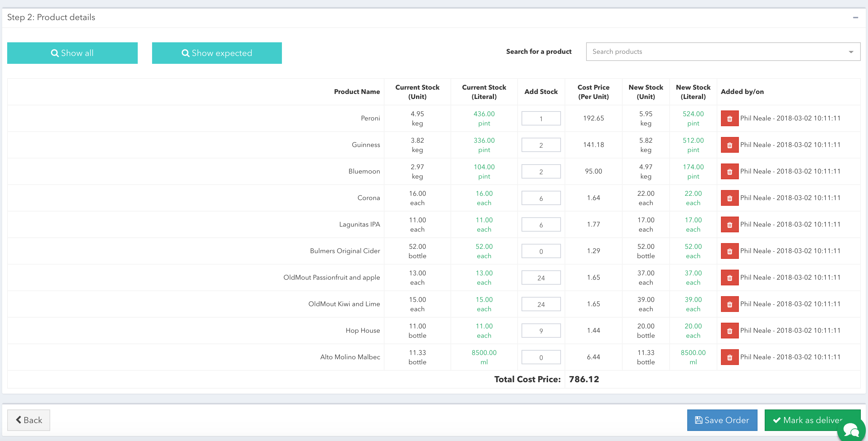
Task: Click the Show all button
Action: [72, 53]
